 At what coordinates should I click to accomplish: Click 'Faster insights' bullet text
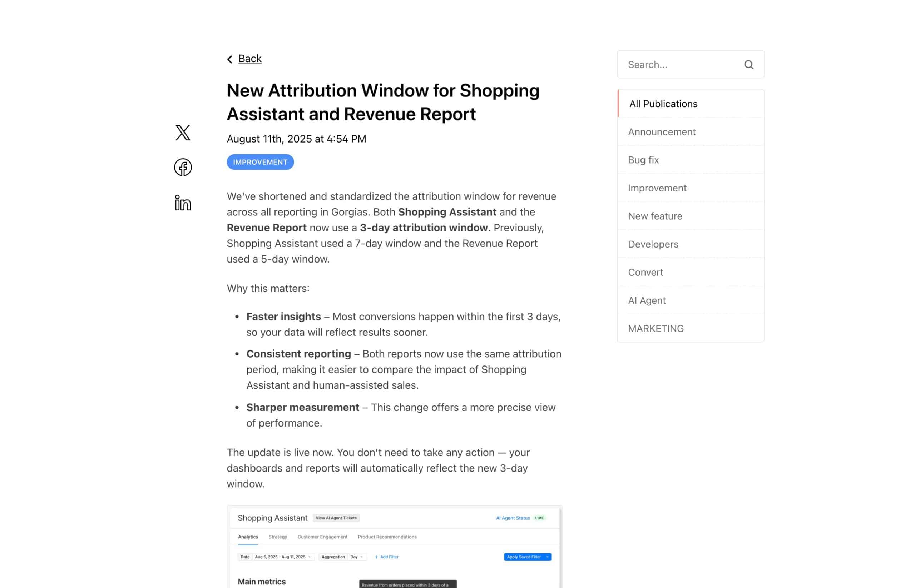[x=283, y=317]
